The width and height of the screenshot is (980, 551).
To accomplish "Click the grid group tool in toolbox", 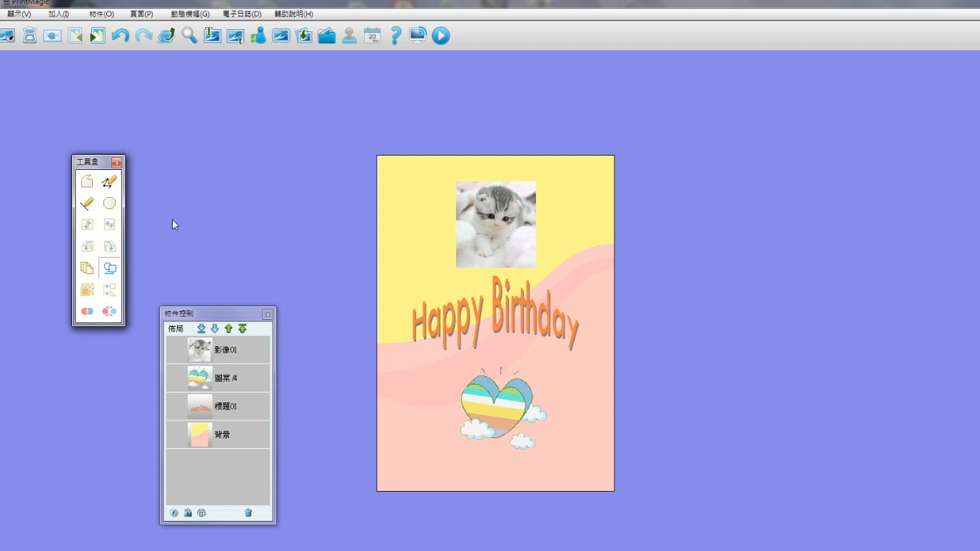I will [x=87, y=290].
